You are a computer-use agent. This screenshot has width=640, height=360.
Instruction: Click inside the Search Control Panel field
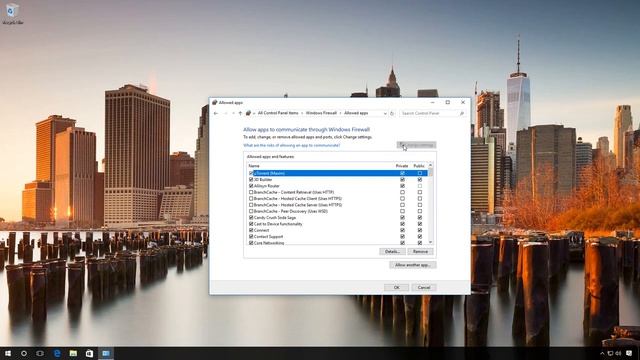(432, 113)
